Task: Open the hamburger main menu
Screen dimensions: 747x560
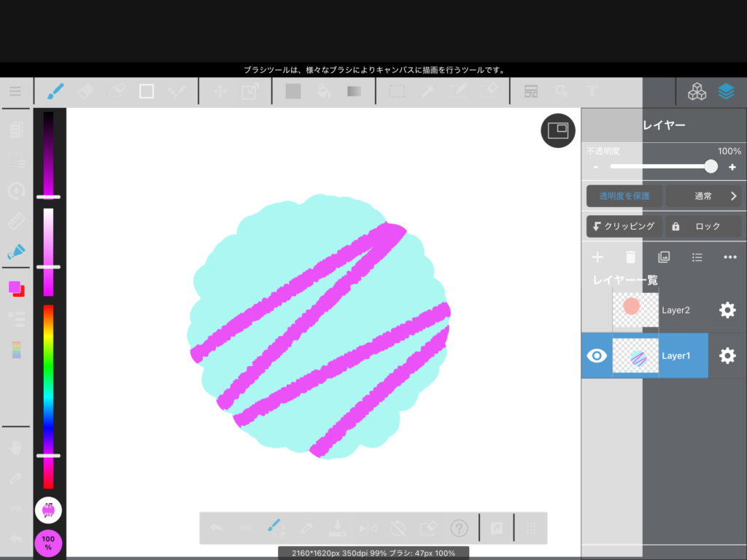Action: tap(15, 91)
